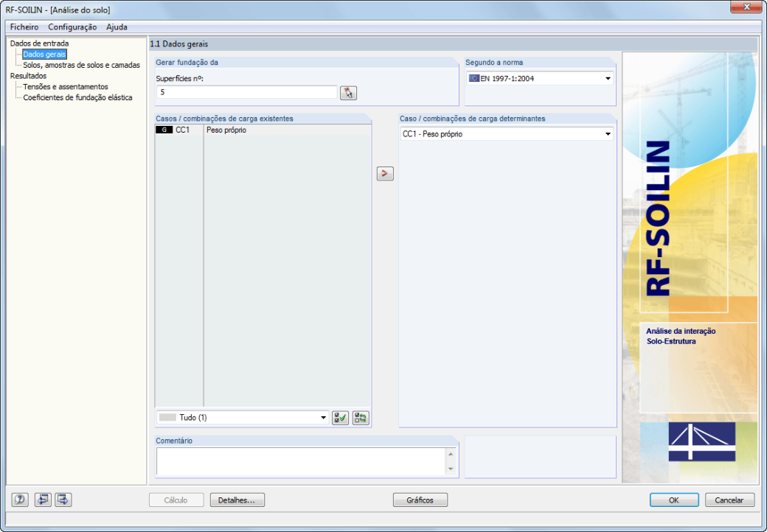This screenshot has height=532, width=767.
Task: Go to previous window with left arrow icon
Action: (43, 500)
